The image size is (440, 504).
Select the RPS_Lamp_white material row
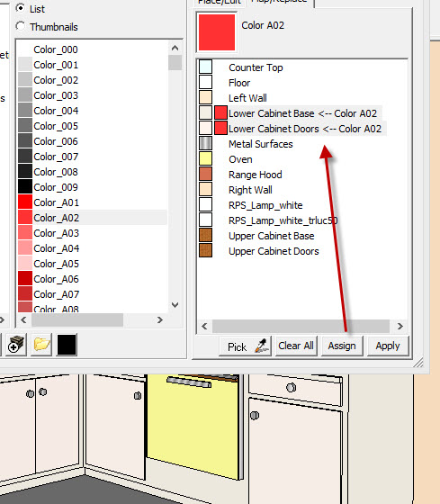(265, 205)
